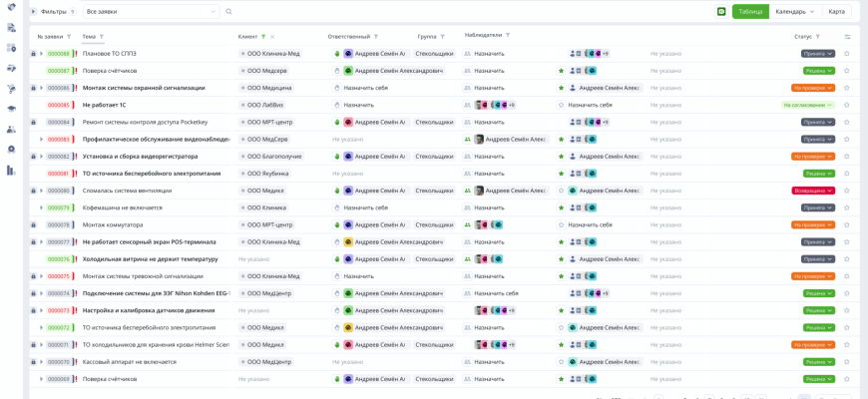Screen dimensions: 868x399
Task: Open the request titled Не работает 1С
Action: tap(104, 105)
